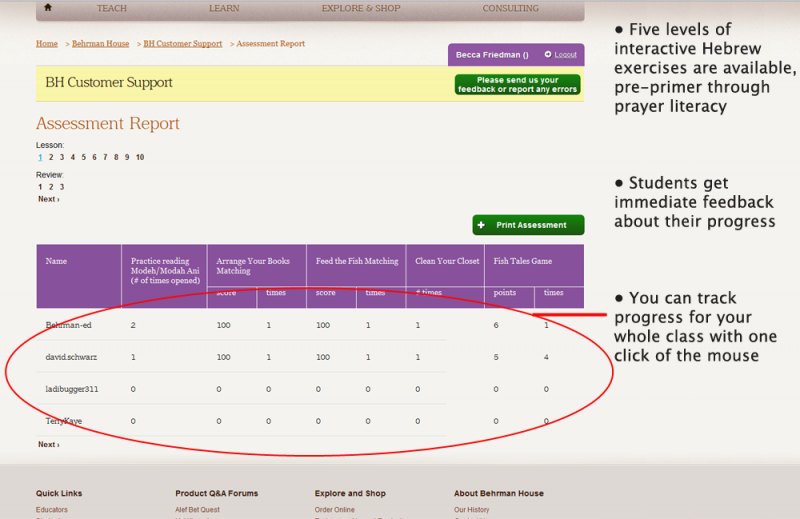Image resolution: width=800 pixels, height=519 pixels.
Task: Open the CONSULTING menu
Action: pos(510,8)
